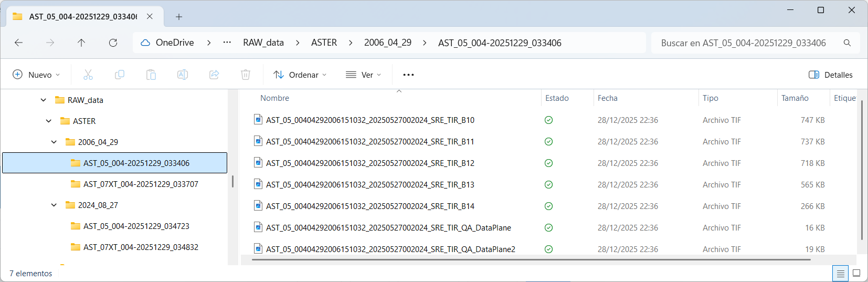Switch to large thumbnails view layout
The width and height of the screenshot is (868, 282).
(x=856, y=273)
